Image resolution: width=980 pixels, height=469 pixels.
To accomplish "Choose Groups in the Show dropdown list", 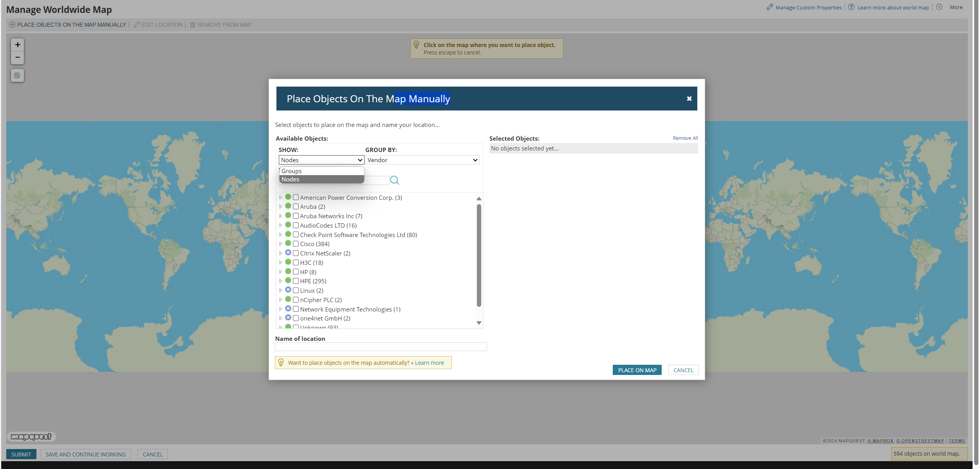I will [321, 171].
